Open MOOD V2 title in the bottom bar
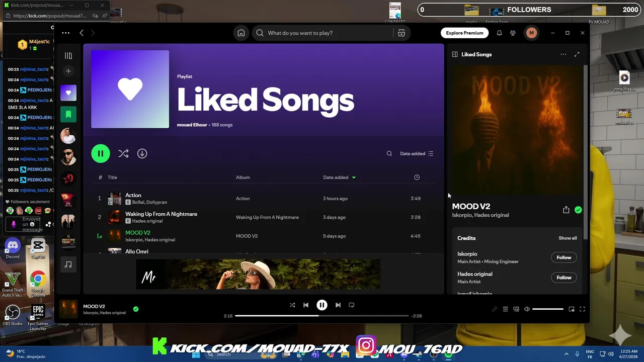 (x=94, y=306)
